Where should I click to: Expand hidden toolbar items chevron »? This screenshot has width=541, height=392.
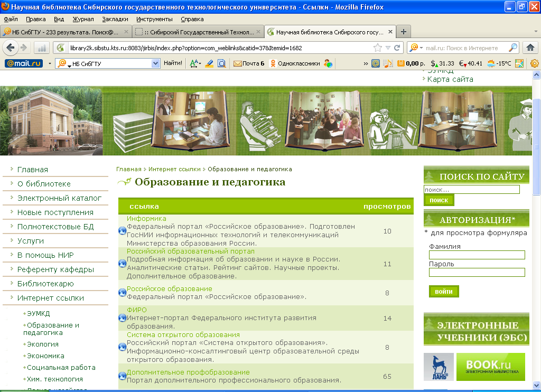366,63
